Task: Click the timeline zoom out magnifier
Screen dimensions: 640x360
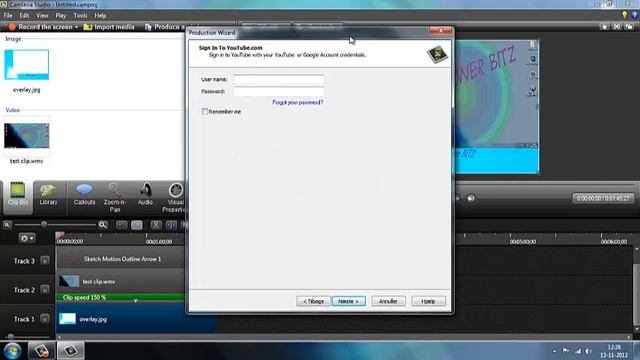Action: 7,224
